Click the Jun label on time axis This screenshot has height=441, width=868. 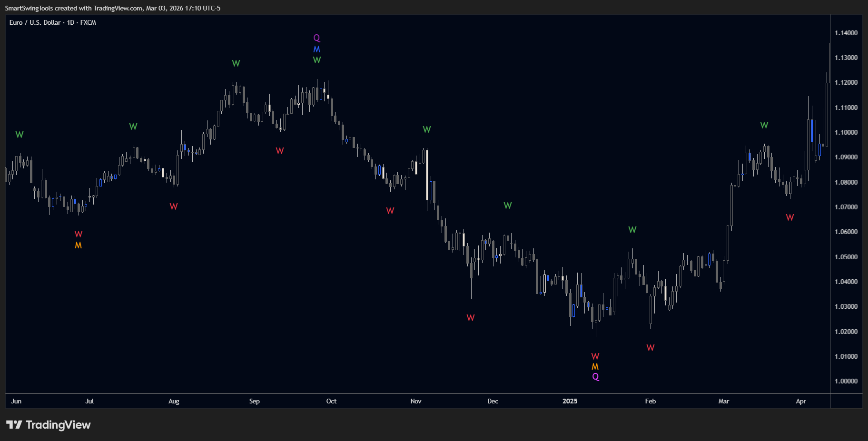pos(16,401)
